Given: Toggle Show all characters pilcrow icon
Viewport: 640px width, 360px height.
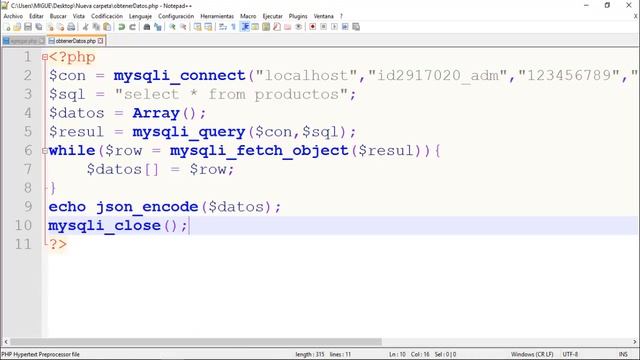Looking at the screenshot, I should tap(233, 27).
